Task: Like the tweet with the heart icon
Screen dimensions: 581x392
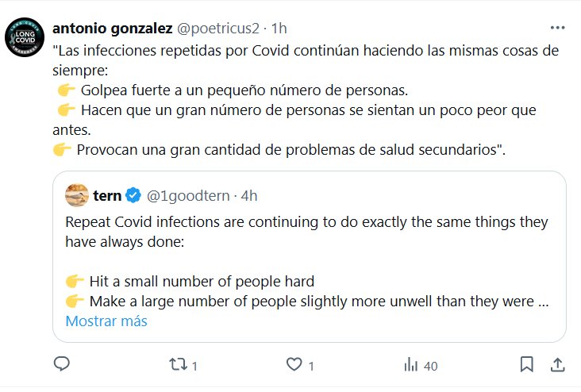Action: (x=294, y=365)
